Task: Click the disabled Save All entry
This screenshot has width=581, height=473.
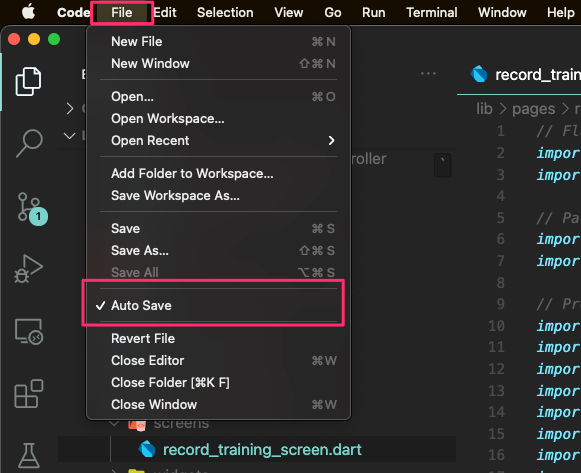Action: [x=218, y=272]
